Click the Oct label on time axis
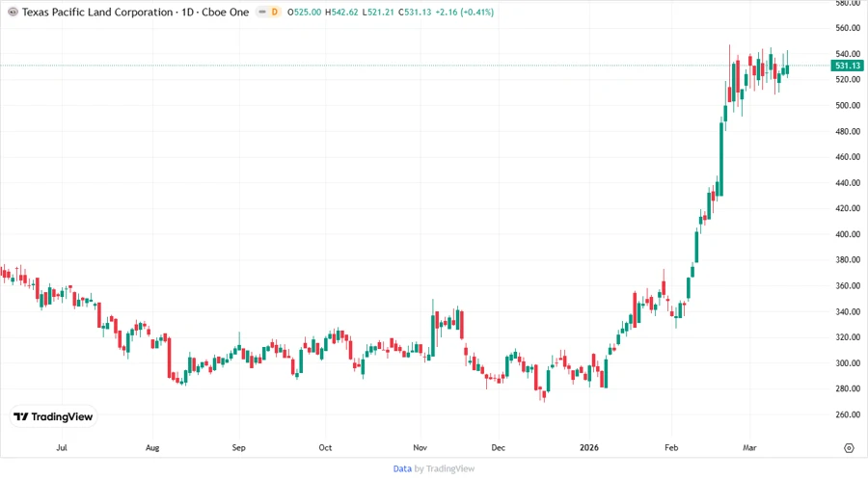868x480 pixels. 325,447
